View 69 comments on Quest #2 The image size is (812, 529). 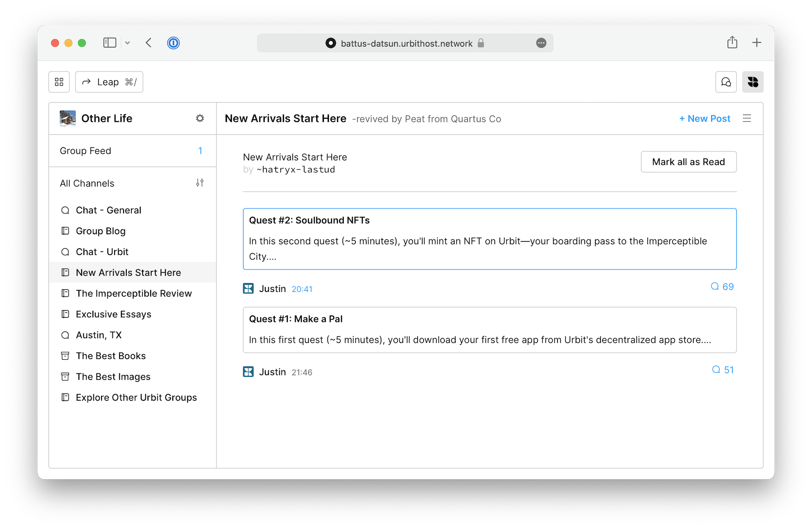(722, 287)
